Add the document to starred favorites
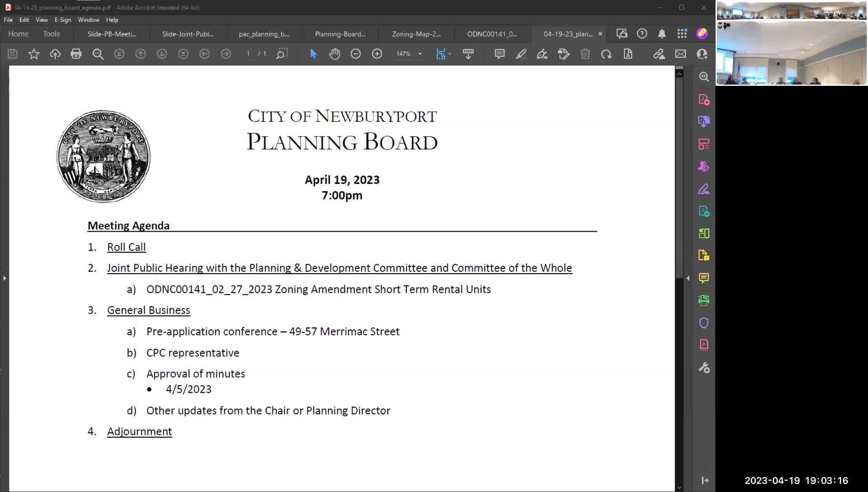The width and height of the screenshot is (868, 492). click(x=34, y=54)
